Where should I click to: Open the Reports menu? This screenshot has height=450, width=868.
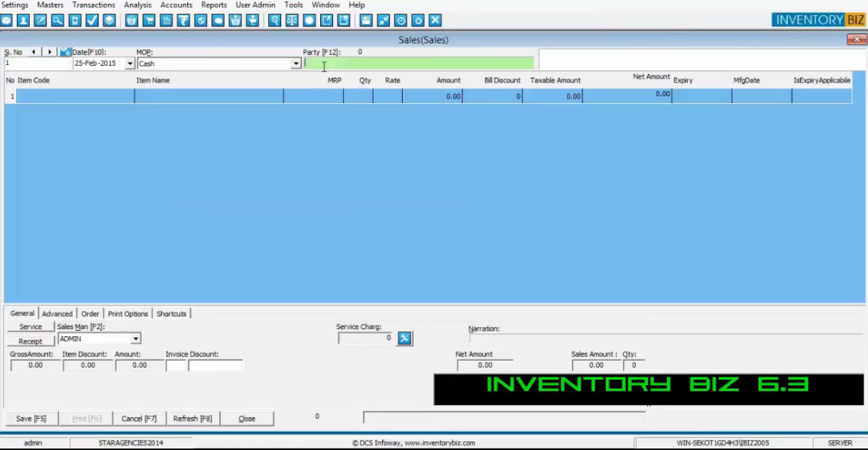pos(214,5)
